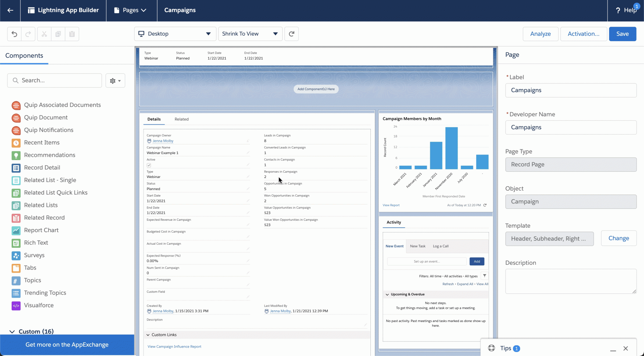644x356 pixels.
Task: Click the Set up an event field
Action: [x=426, y=261]
